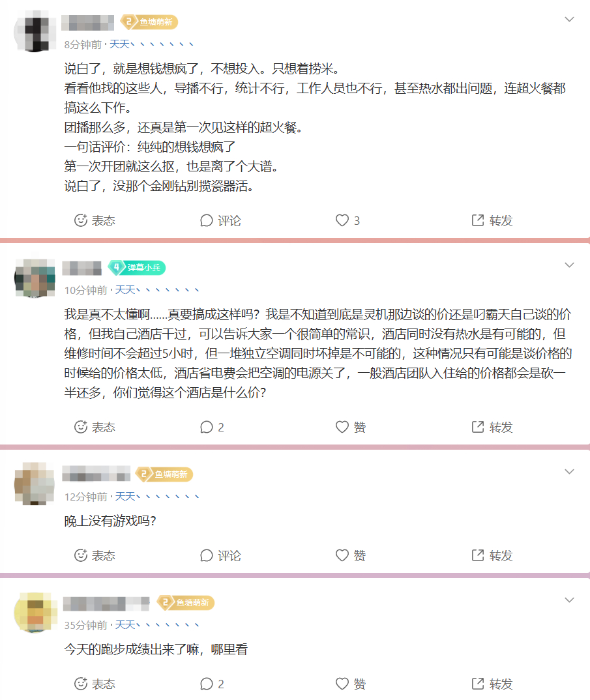The height and width of the screenshot is (700, 590).
Task: Click 鱼塘萌新 badge on first post
Action: tap(149, 22)
